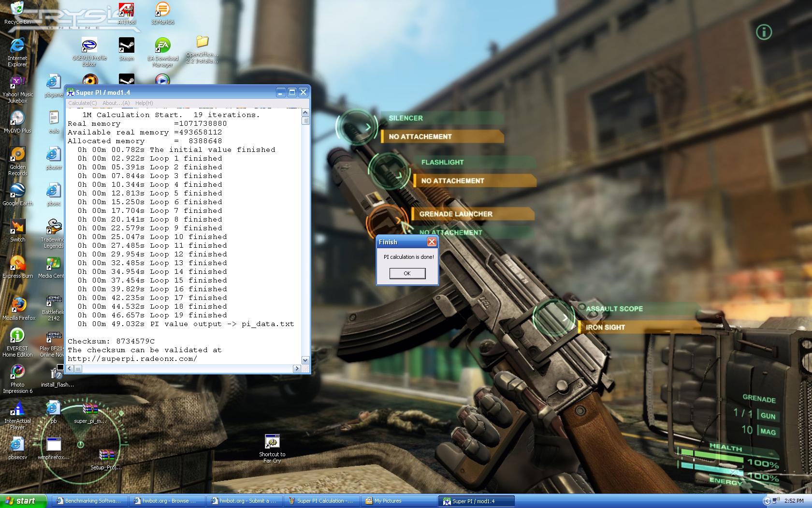Open the pbsecsv desktop file

[x=17, y=448]
